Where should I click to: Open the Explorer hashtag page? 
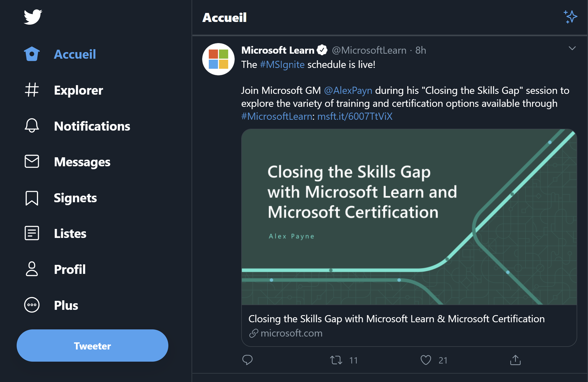point(78,90)
